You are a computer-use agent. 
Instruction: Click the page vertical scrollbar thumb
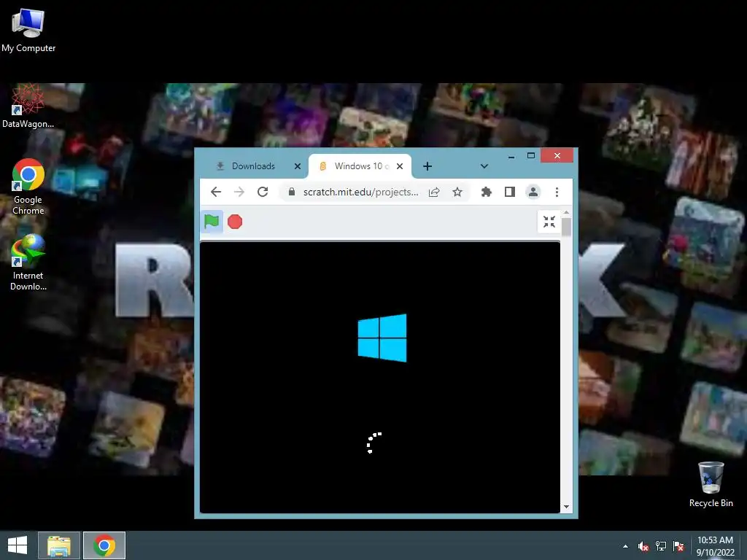(x=566, y=227)
